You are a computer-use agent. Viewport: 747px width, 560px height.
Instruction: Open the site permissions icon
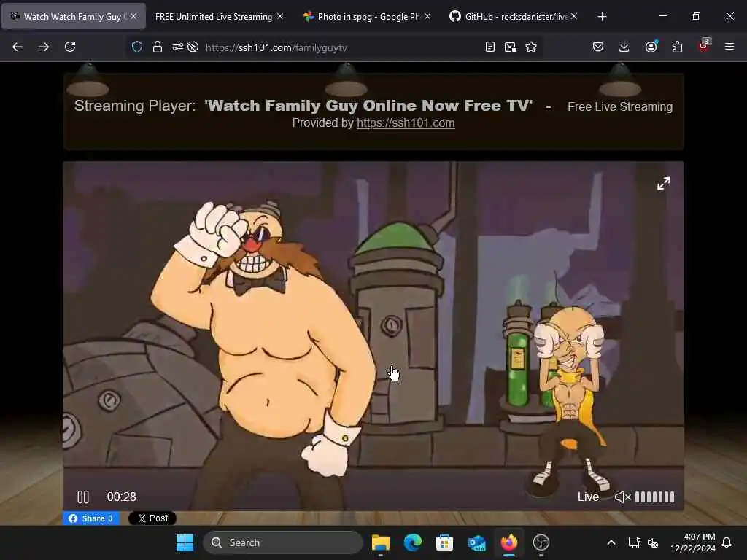click(177, 47)
